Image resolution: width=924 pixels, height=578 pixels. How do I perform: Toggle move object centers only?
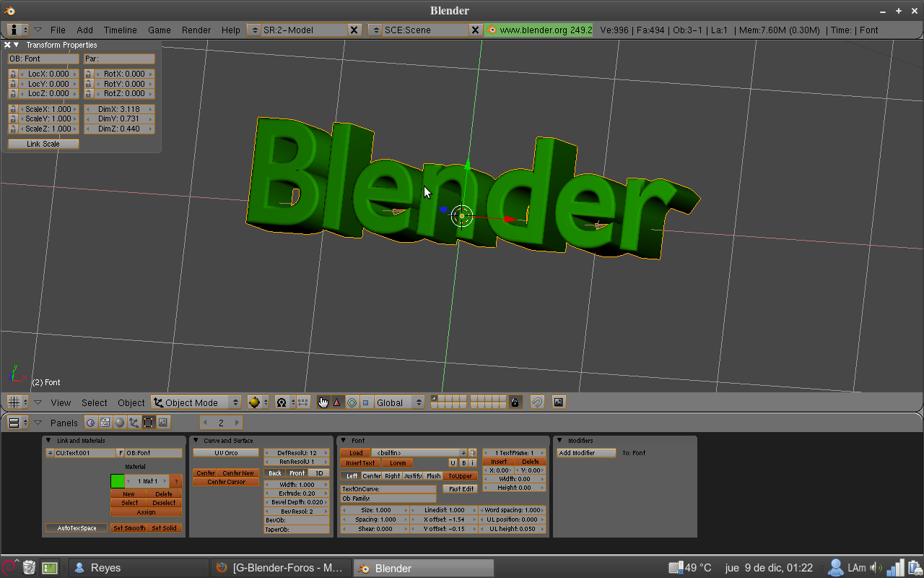coord(304,402)
